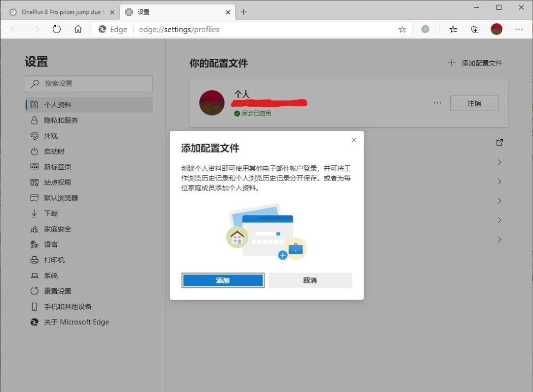Click the address bar URL
The width and height of the screenshot is (533, 392).
(x=179, y=30)
